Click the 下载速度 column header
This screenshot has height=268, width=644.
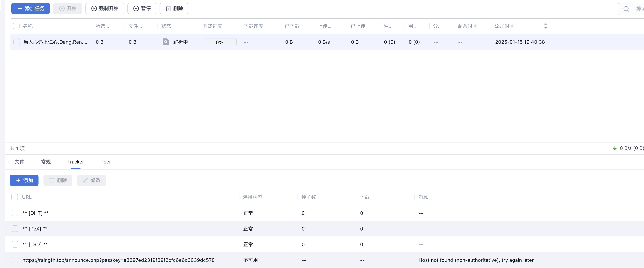point(253,26)
